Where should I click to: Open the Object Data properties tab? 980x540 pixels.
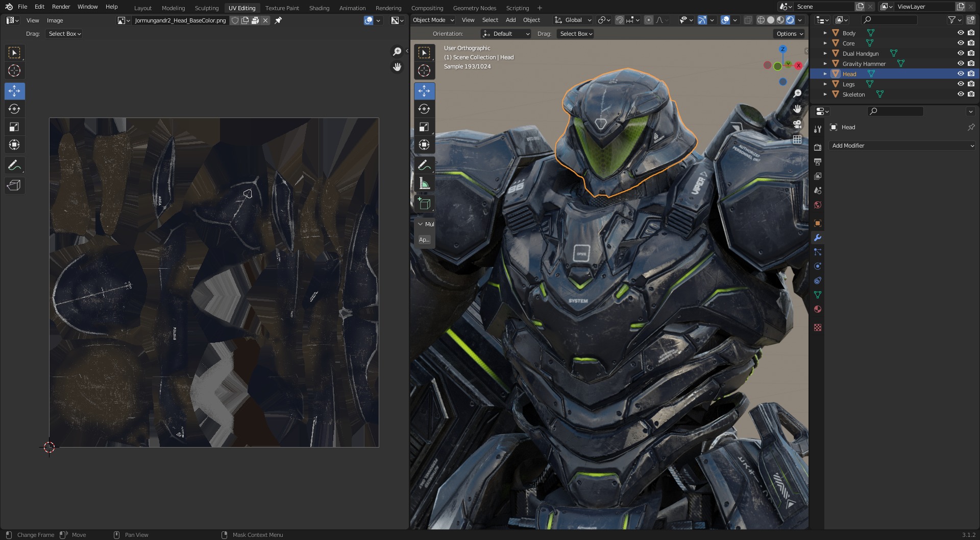coord(818,295)
